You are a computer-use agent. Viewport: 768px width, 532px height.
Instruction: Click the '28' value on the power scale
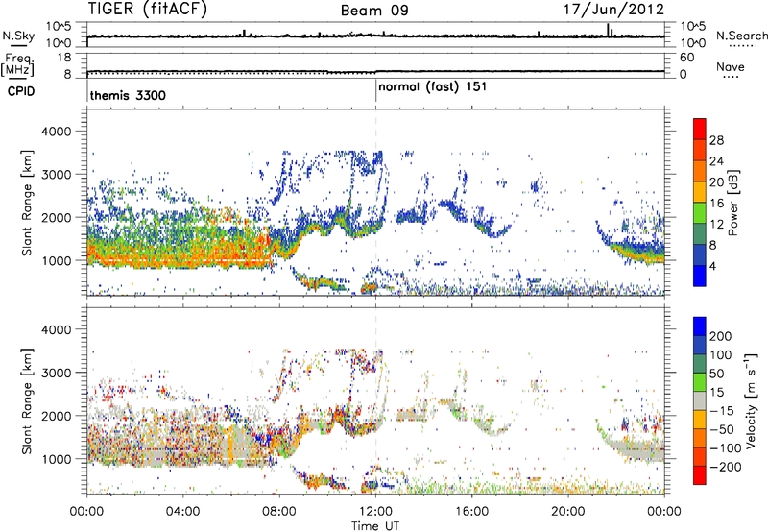pyautogui.click(x=716, y=140)
